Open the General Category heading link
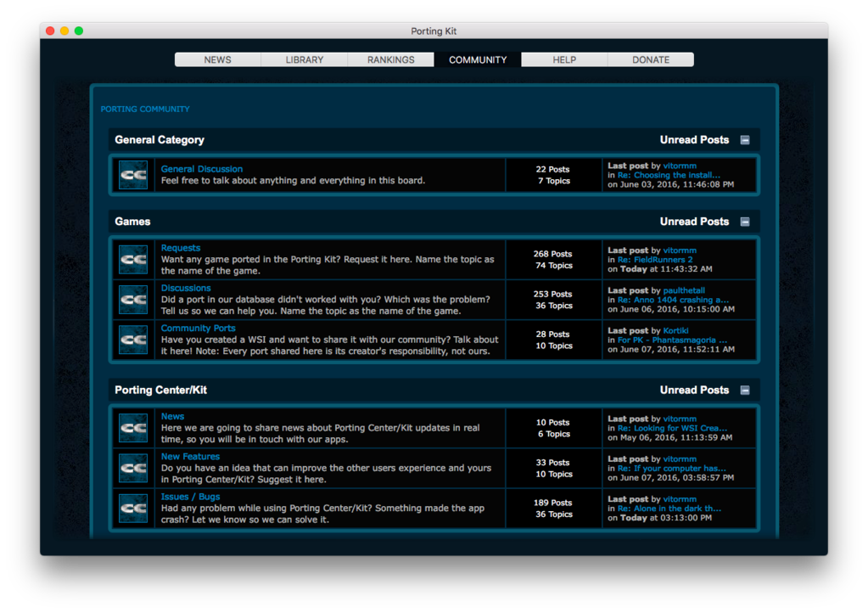This screenshot has height=613, width=868. pos(160,140)
